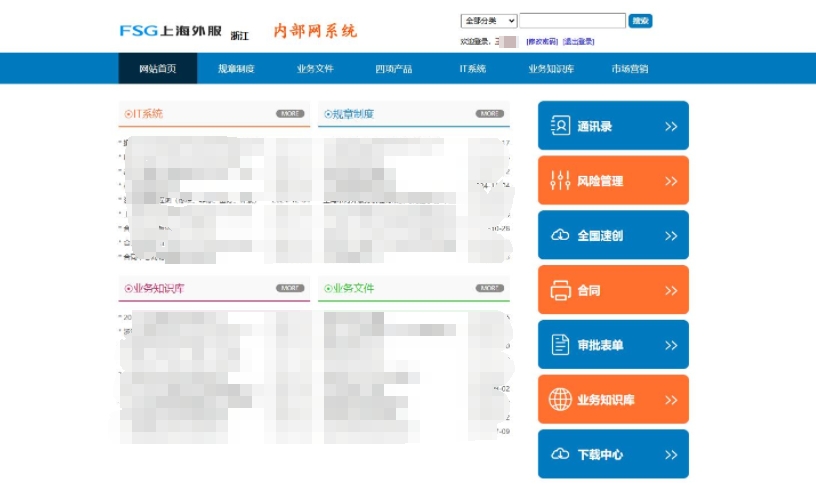Click the 退出登录 logout link
The height and width of the screenshot is (485, 816).
click(x=578, y=42)
